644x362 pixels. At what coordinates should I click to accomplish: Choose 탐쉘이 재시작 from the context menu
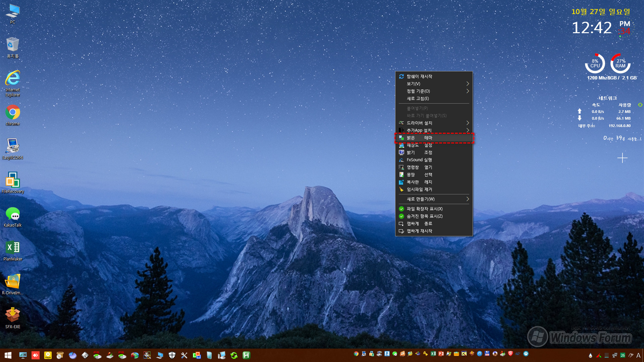[x=434, y=76]
